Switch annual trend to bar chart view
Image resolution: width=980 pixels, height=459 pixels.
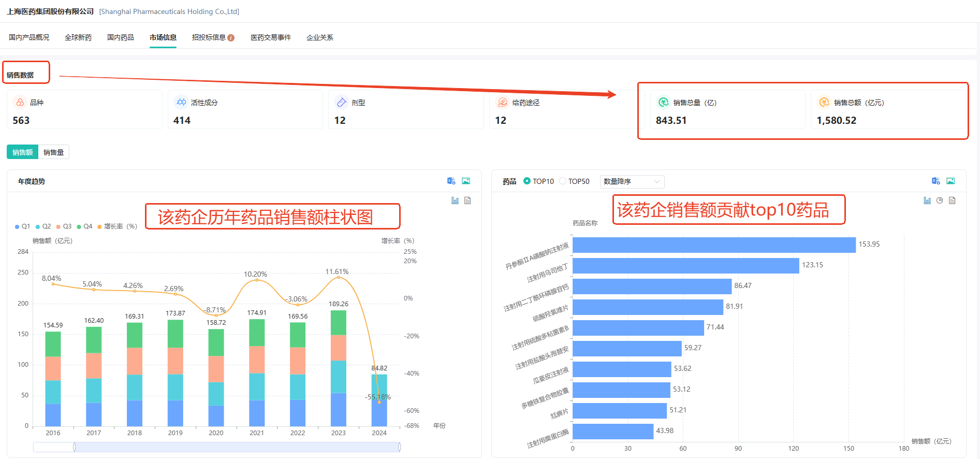(x=455, y=200)
